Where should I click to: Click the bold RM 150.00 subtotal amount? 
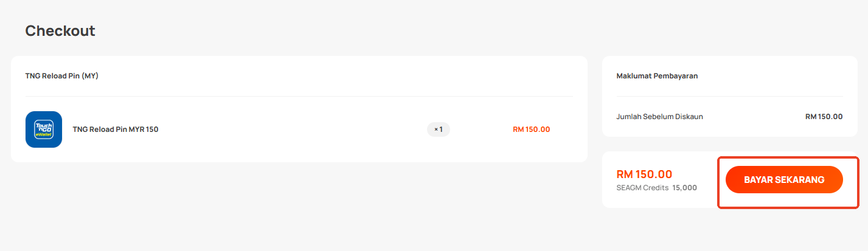(x=824, y=117)
